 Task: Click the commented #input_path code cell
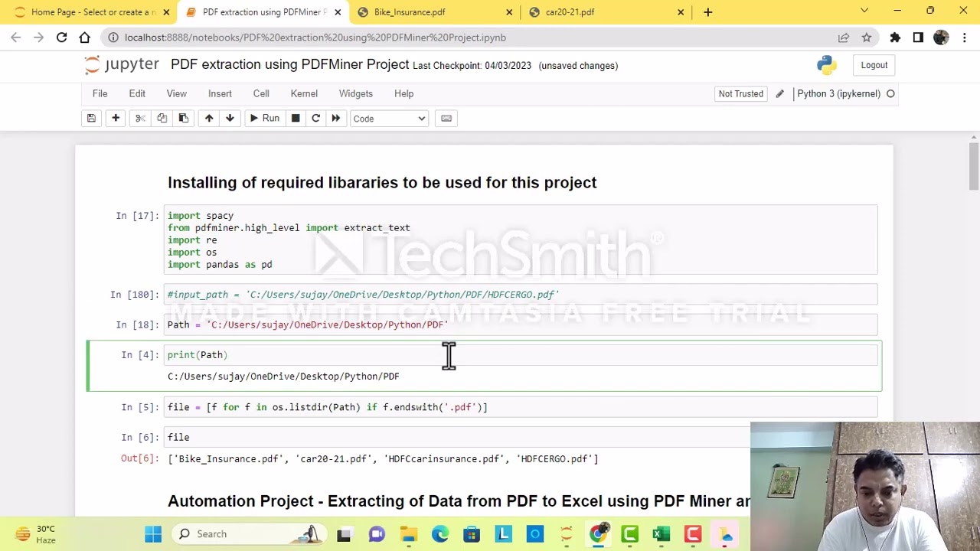point(521,295)
